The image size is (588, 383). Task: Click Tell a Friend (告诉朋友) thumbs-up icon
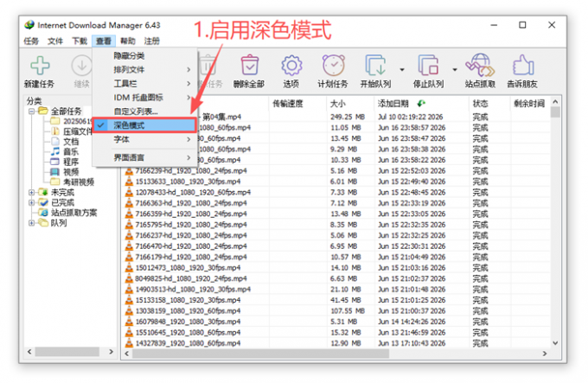[523, 66]
